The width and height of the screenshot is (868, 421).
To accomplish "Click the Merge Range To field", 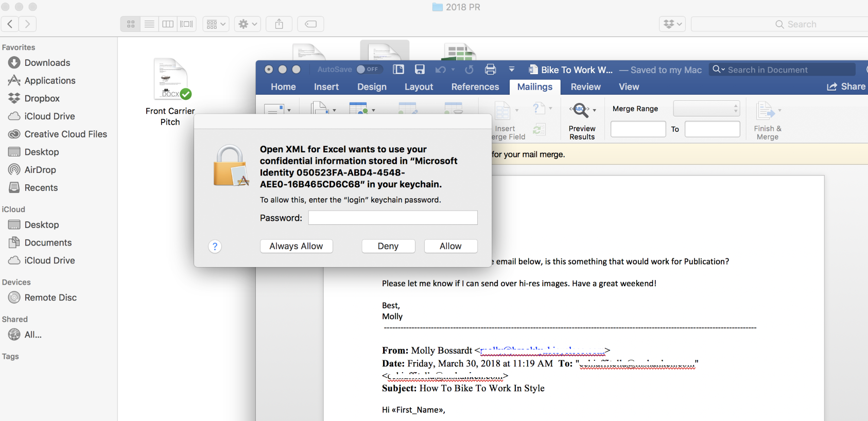I will pyautogui.click(x=713, y=129).
